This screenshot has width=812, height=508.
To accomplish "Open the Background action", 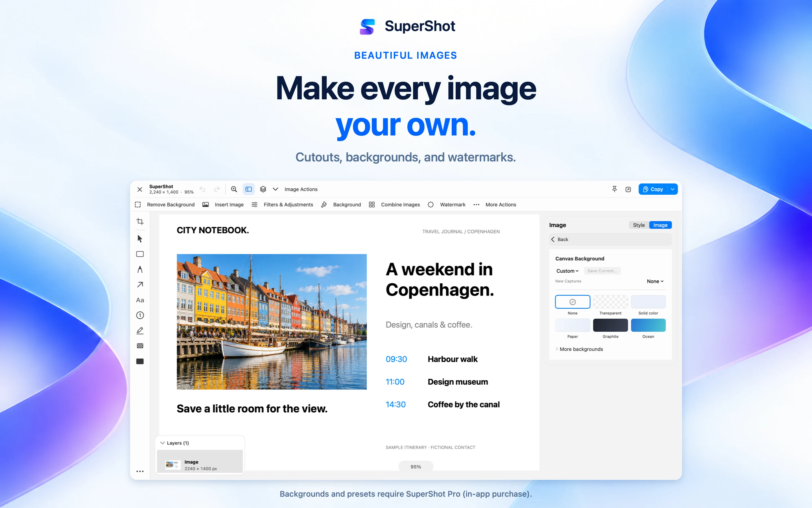I will click(341, 205).
